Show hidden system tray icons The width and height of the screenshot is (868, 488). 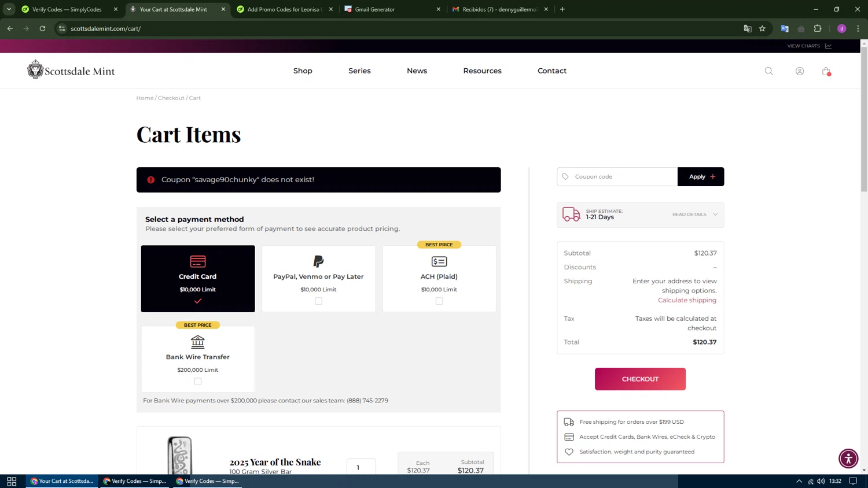coord(799,481)
